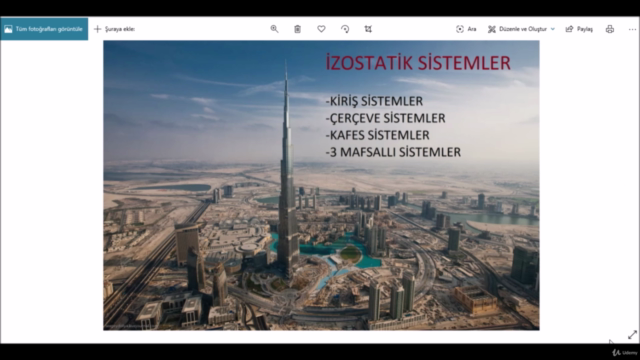Click the displayed Burj Khalifa photo
This screenshot has width=640, height=360.
[x=321, y=185]
